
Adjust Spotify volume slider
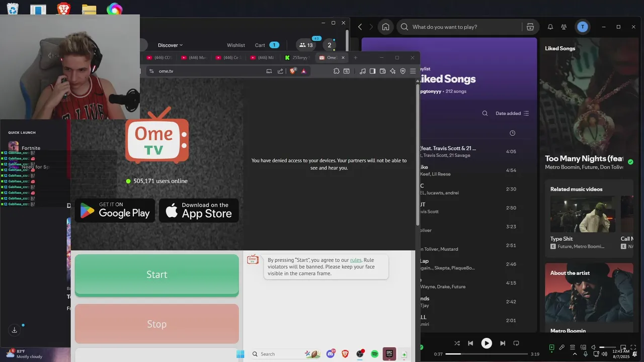click(608, 347)
